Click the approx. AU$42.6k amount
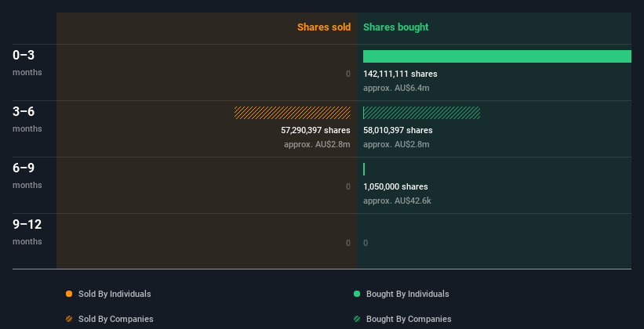 click(397, 201)
